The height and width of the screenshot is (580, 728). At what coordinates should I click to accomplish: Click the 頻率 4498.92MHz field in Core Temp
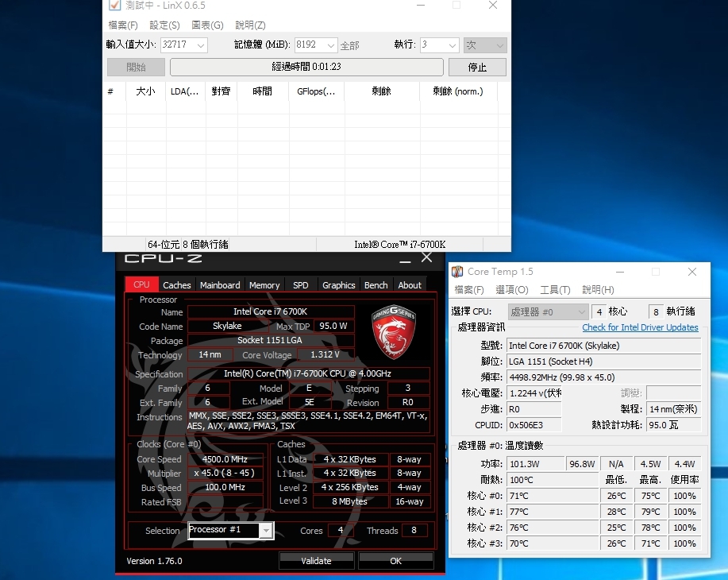coord(603,377)
